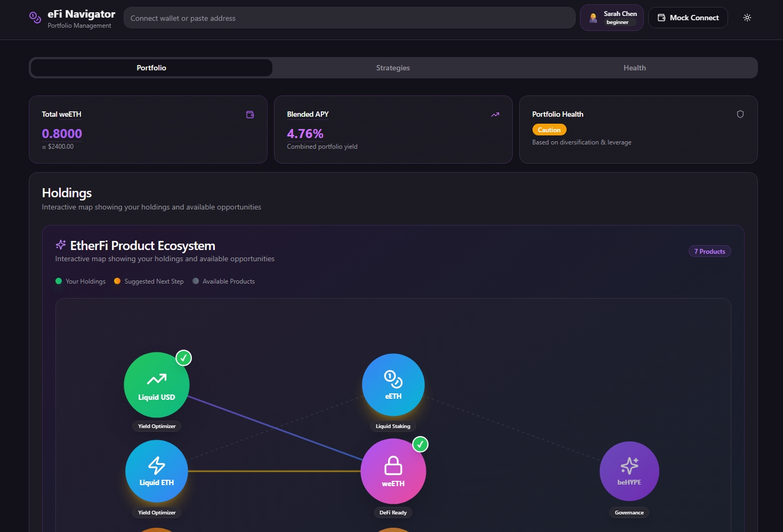The image size is (783, 532).
Task: Select the beHYPE node
Action: (629, 471)
